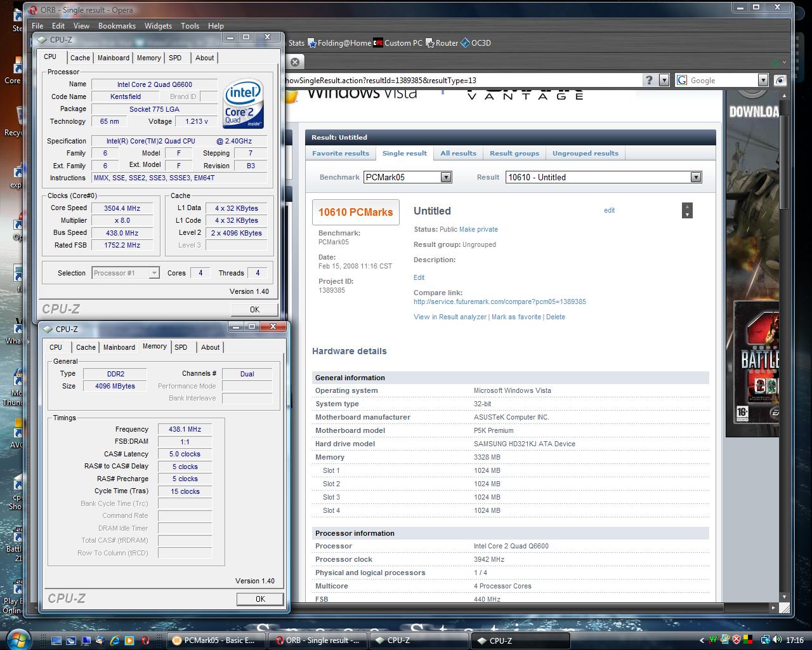
Task: Click the Intel Core 2 Quad logo
Action: [244, 103]
